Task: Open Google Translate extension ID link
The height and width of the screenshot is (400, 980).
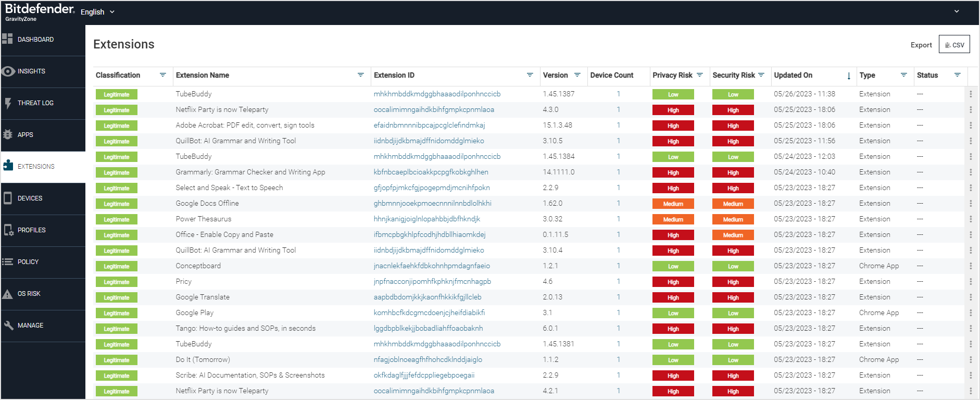Action: 427,297
